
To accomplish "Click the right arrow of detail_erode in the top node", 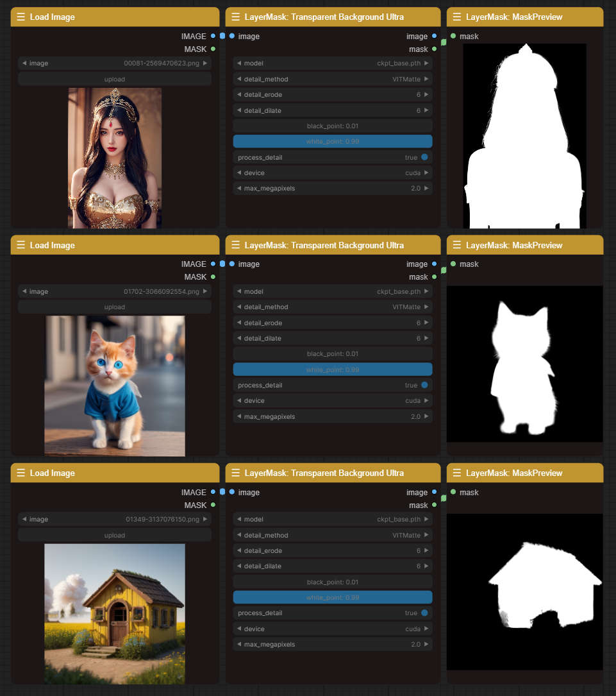I will pyautogui.click(x=427, y=95).
